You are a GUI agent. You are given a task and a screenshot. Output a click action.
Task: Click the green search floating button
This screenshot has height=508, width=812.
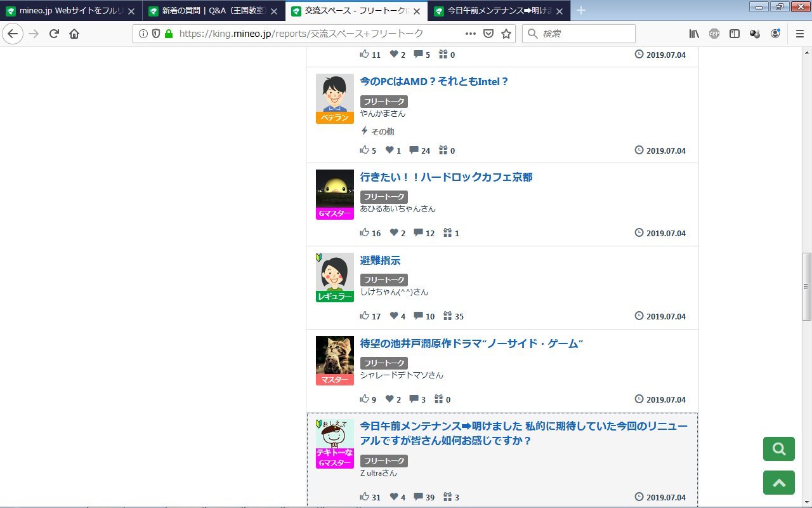point(778,449)
